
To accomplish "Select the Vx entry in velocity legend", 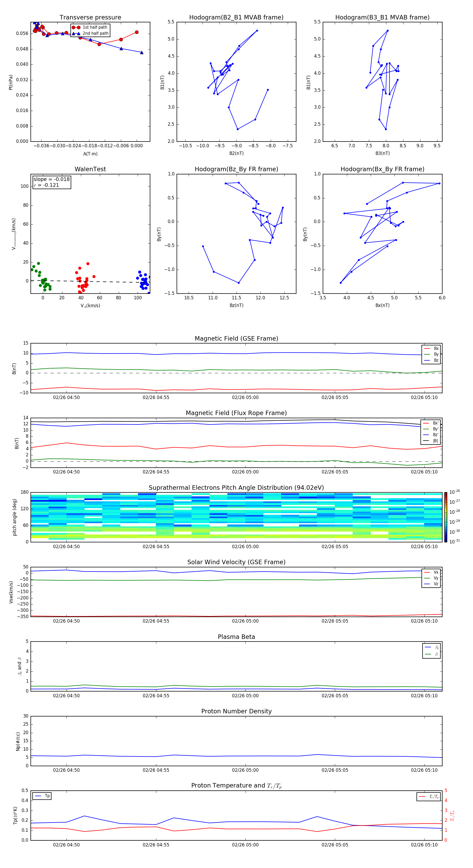I will (x=431, y=572).
